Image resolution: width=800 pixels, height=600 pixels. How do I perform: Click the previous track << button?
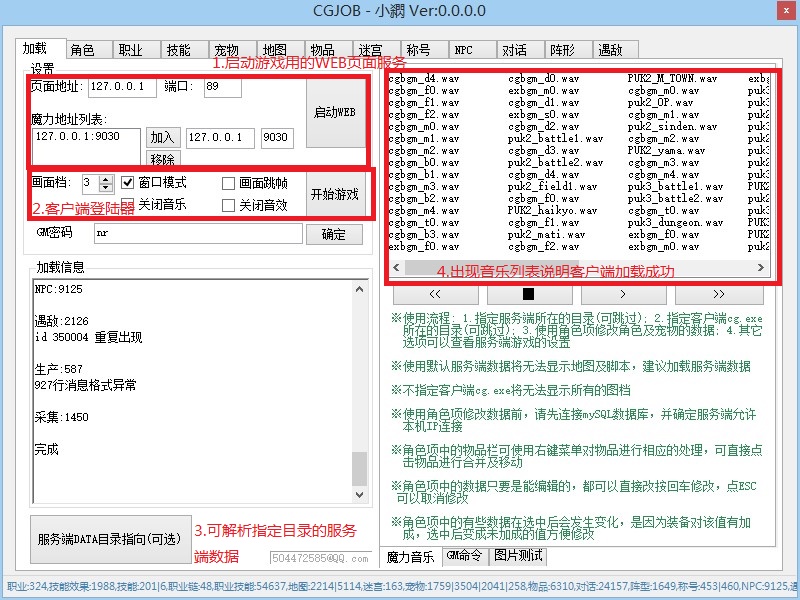pos(433,294)
